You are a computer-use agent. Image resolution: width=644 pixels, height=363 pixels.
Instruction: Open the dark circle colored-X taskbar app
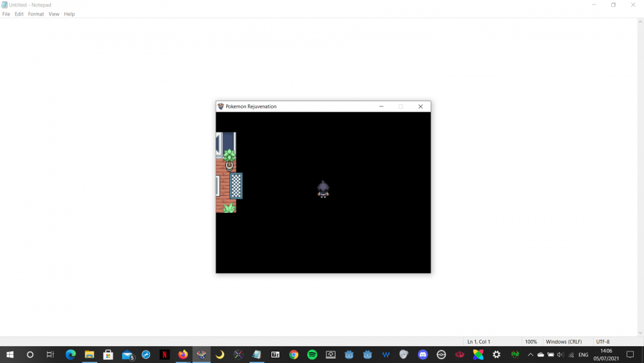click(x=238, y=355)
